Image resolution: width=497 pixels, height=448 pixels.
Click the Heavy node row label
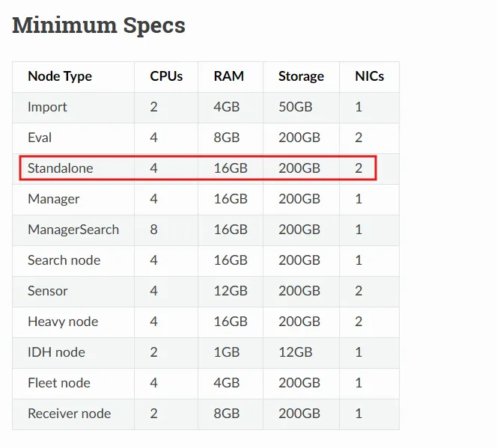click(63, 322)
